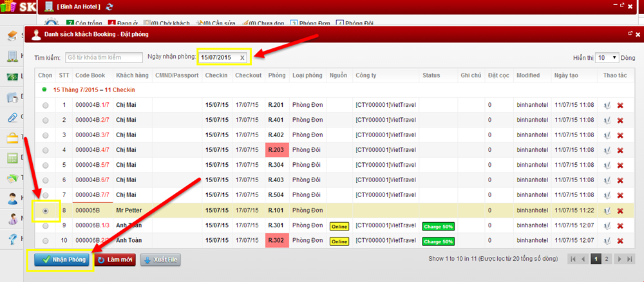
Task: Click the refresh icon beside Bình An Hotel
Action: pyautogui.click(x=109, y=6)
